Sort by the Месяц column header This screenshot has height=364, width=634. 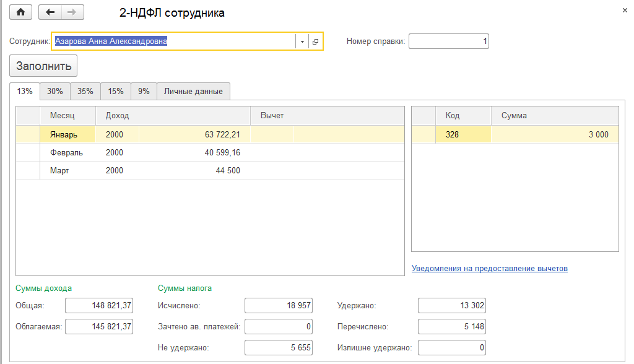(x=63, y=116)
